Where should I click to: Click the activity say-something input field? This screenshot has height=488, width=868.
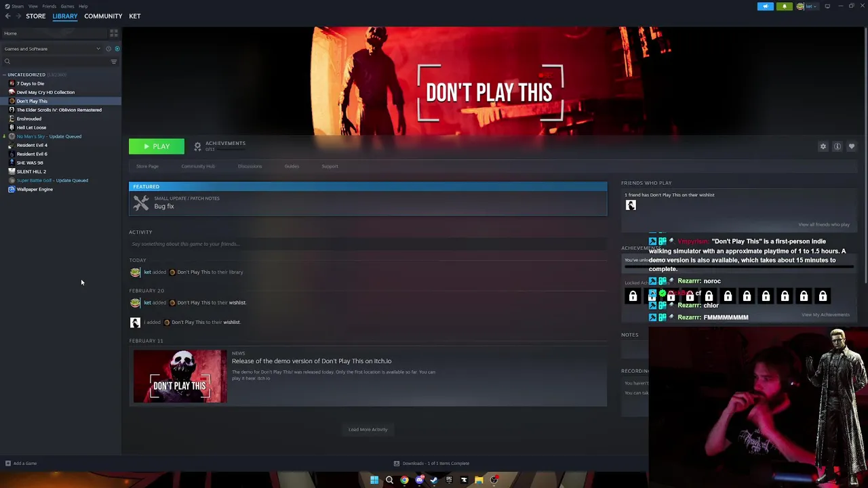[368, 244]
